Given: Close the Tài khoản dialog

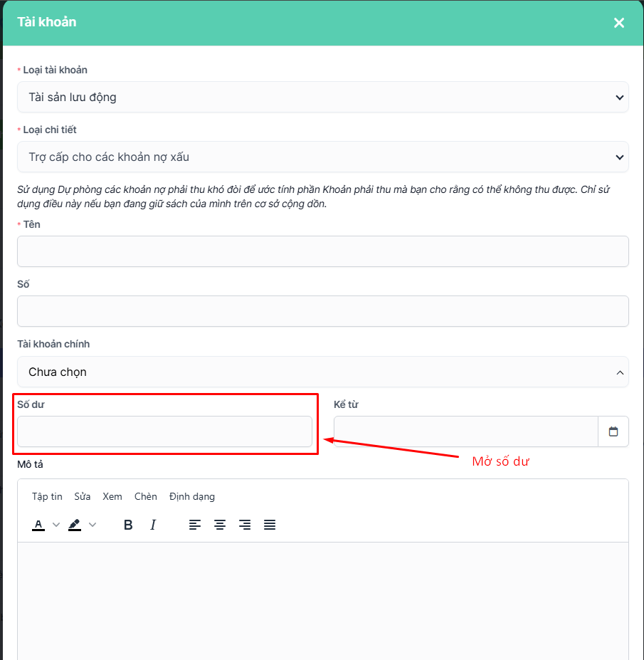Looking at the screenshot, I should 619,23.
